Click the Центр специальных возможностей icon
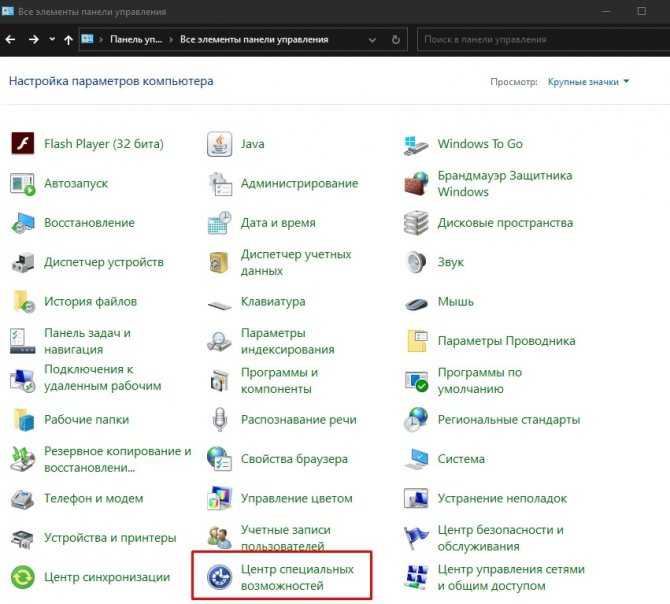Screen dimensions: 670x604 click(x=220, y=577)
